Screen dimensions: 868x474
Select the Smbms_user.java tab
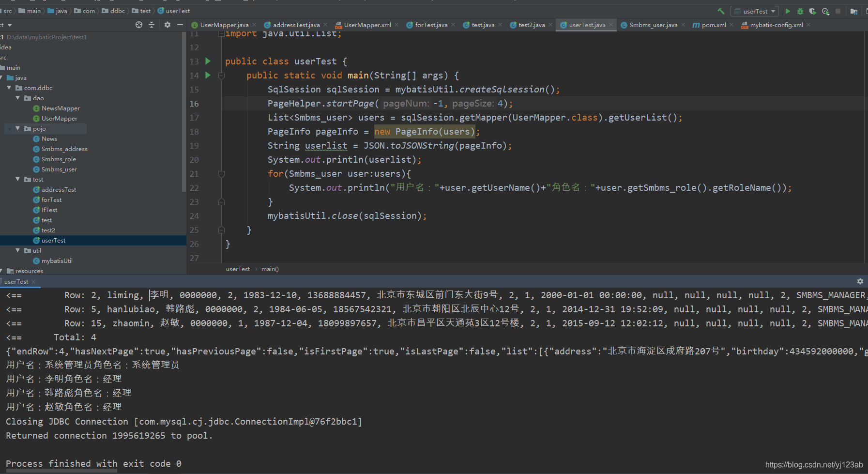click(x=653, y=25)
